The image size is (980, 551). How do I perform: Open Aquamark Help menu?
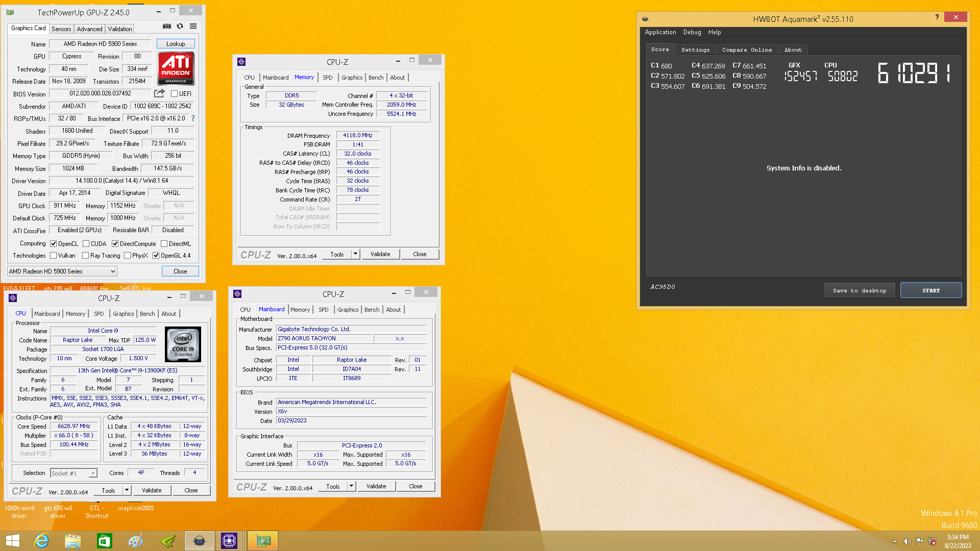pos(715,32)
